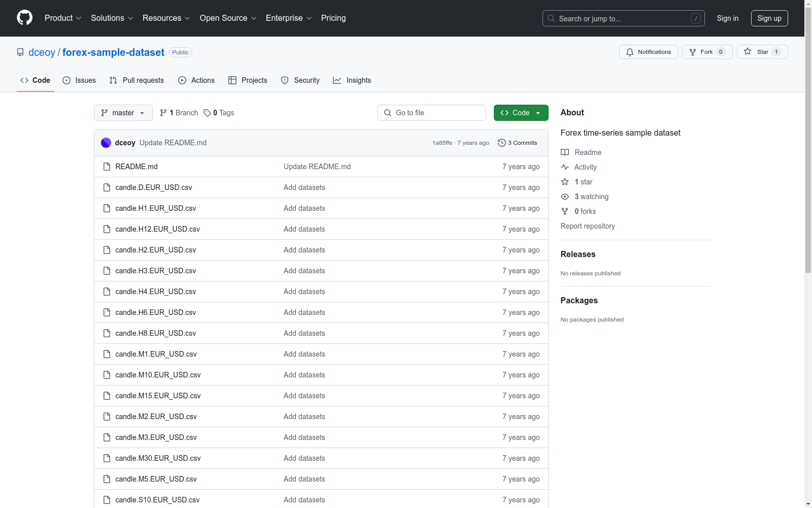812x508 pixels.
Task: Click the eye icon beside 3 watching
Action: click(x=565, y=197)
